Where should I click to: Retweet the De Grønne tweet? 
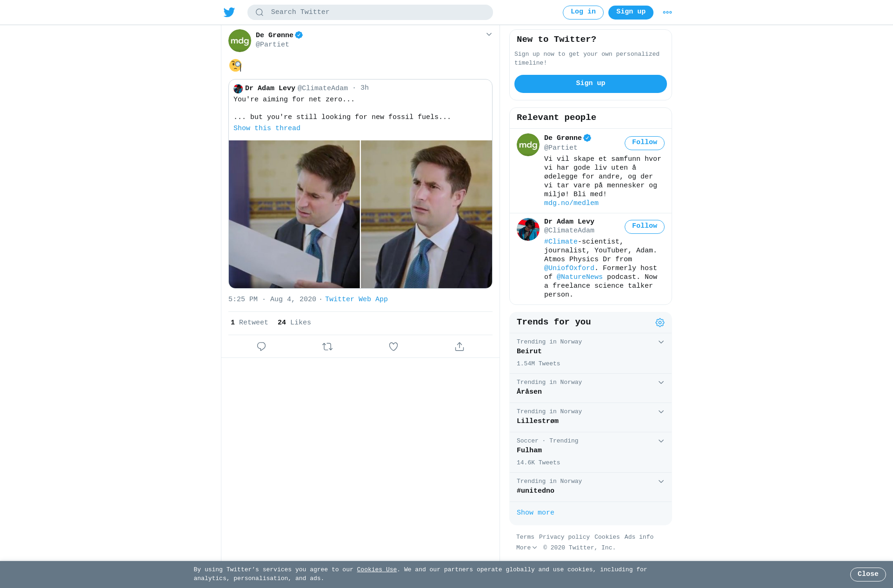327,346
